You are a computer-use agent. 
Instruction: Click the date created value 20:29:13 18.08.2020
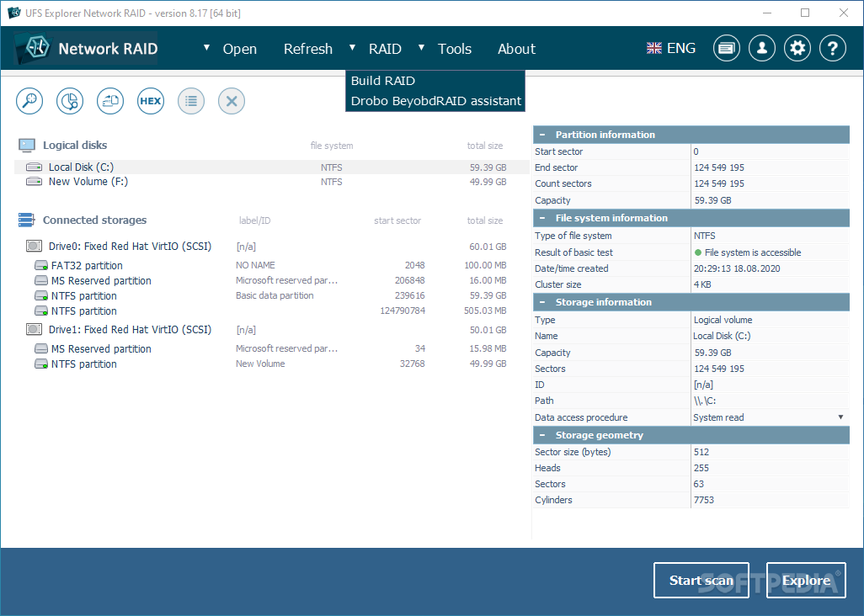click(737, 268)
